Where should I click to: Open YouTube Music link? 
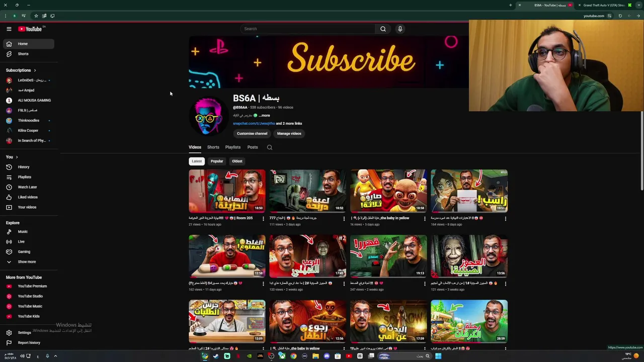click(x=28, y=306)
